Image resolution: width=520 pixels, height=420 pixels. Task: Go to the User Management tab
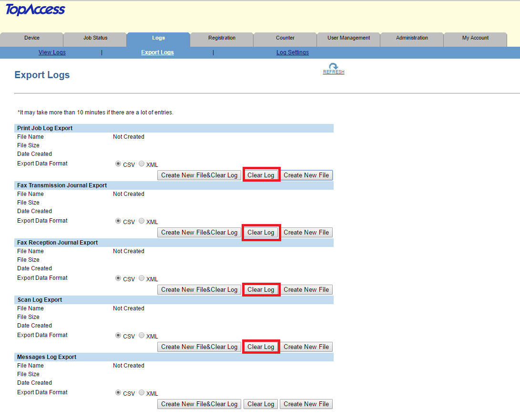(x=348, y=38)
